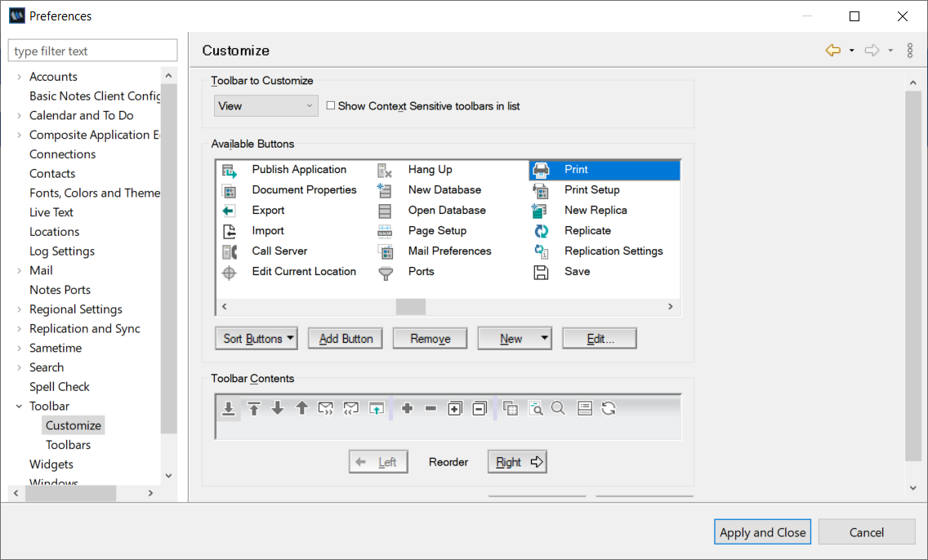This screenshot has height=560, width=928.
Task: Click the plain down arrow toolbar icon
Action: click(278, 407)
